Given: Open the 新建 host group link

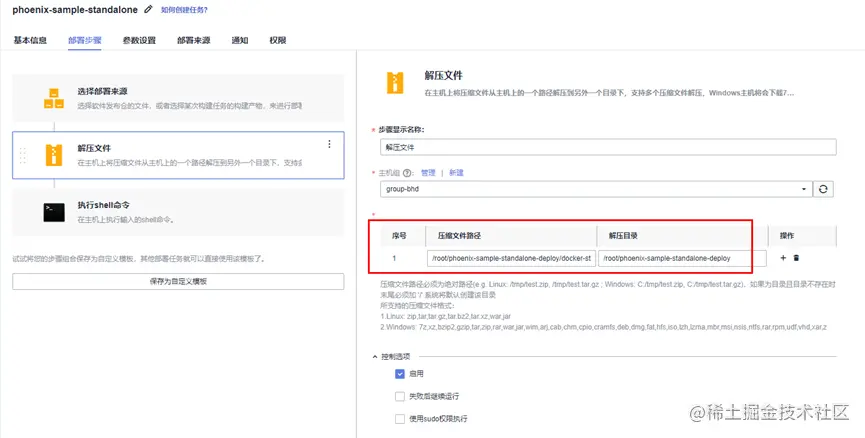Looking at the screenshot, I should [x=456, y=173].
